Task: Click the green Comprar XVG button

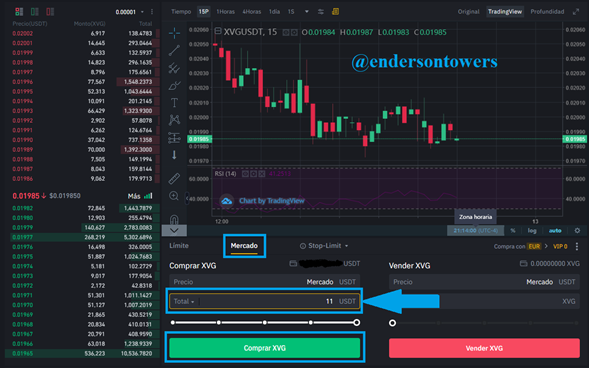Action: pyautogui.click(x=265, y=348)
